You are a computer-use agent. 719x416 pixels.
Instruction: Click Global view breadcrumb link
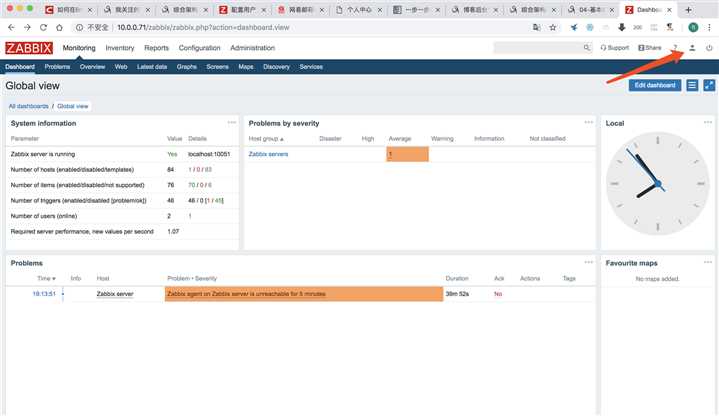pos(72,106)
